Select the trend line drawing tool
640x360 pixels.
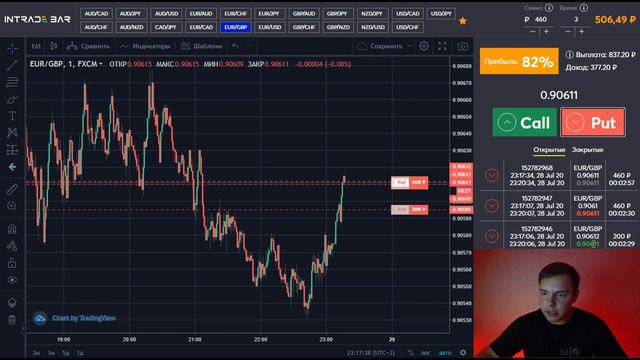tap(12, 65)
